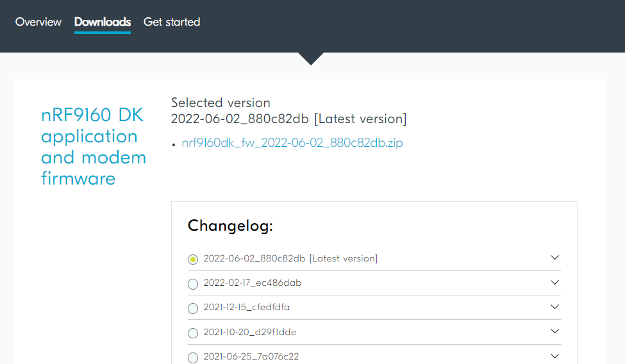Expand the 2022-06-02_880c82db changelog chevron

[x=554, y=258]
